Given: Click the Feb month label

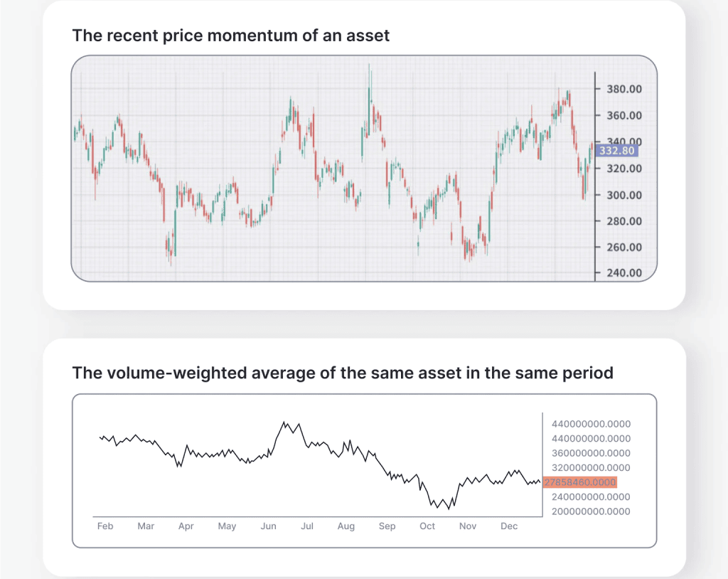Looking at the screenshot, I should [x=105, y=526].
